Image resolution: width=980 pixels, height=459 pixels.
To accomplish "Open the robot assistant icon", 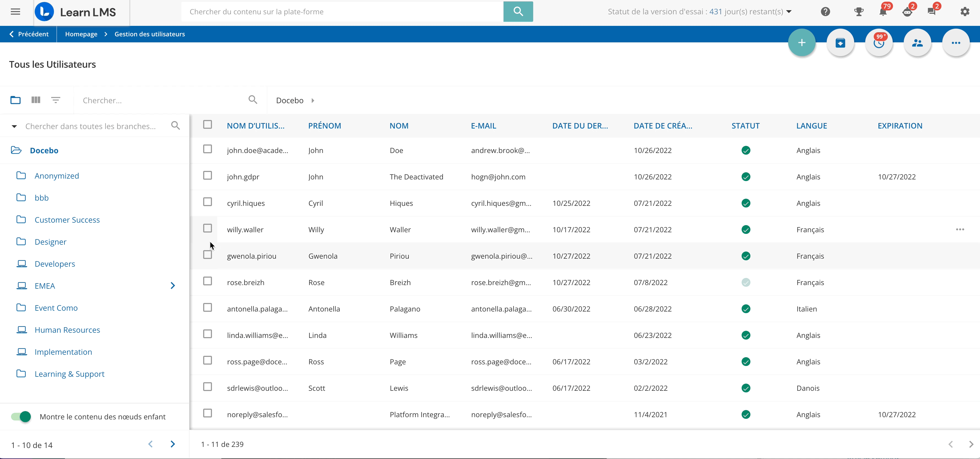I will pos(907,12).
